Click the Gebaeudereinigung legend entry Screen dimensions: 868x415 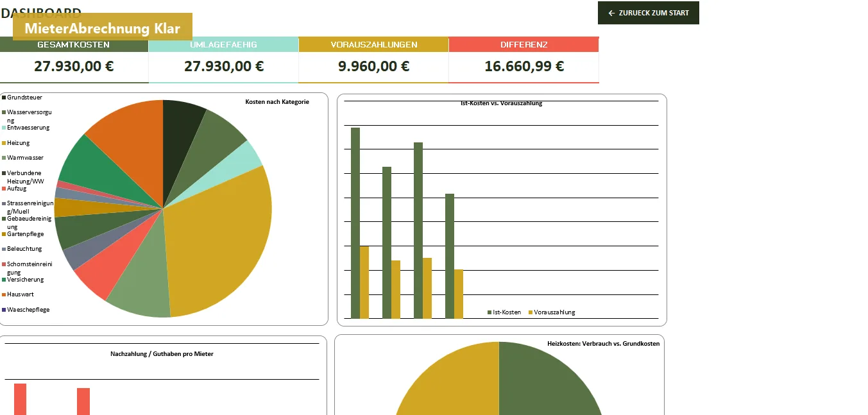27,223
